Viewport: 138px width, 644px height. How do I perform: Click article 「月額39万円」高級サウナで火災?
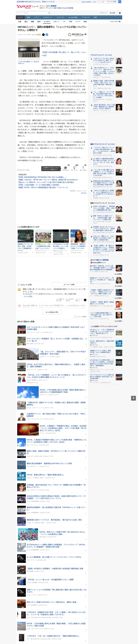56,403
